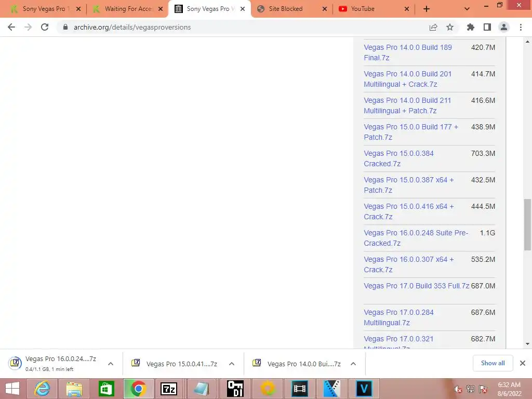
Task: Toggle the browser side panel
Action: coord(487,27)
